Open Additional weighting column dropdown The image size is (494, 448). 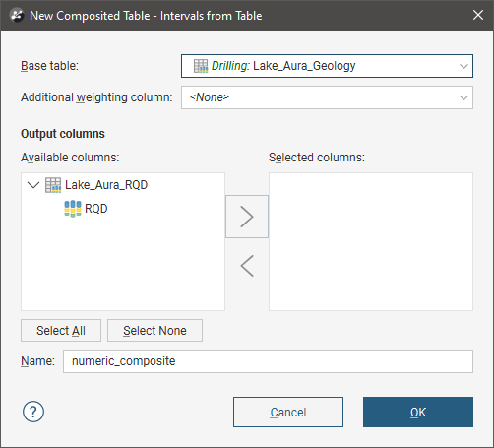(x=327, y=97)
